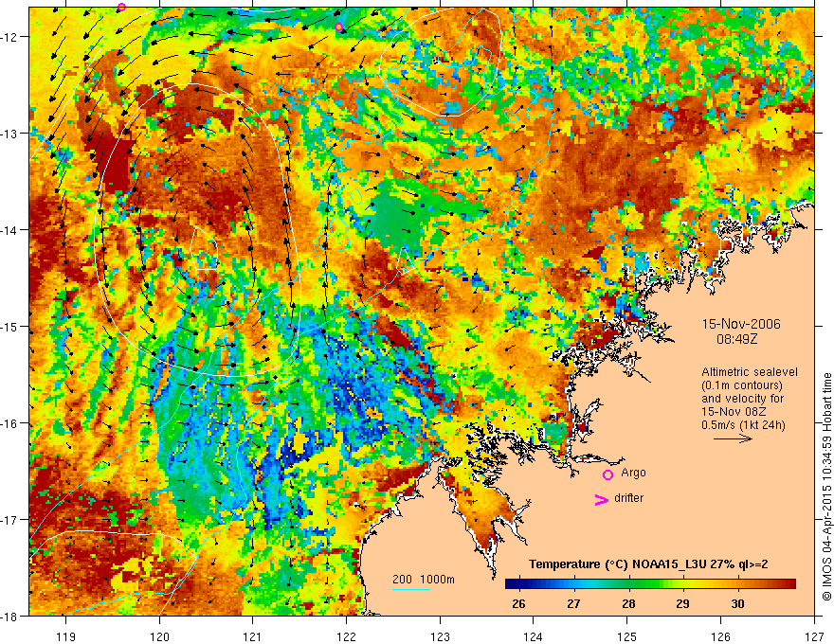Click the longitude axis label 119
This screenshot has height=644, width=834.
[65, 636]
